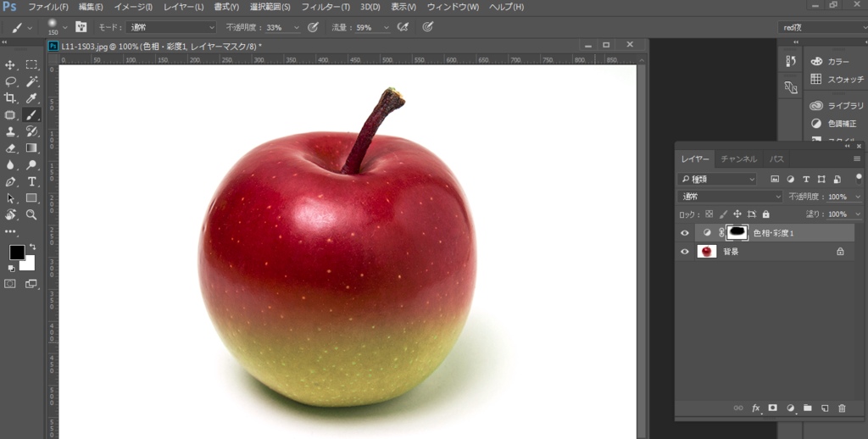The height and width of the screenshot is (439, 868).
Task: Select the Blur tool
Action: [10, 165]
